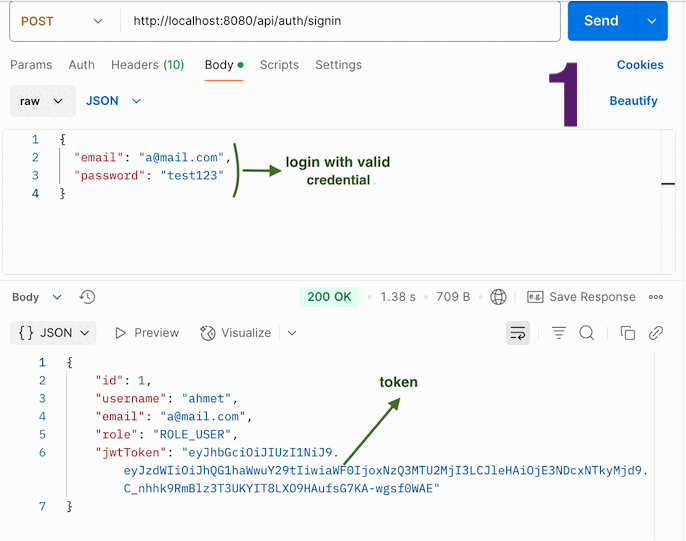Click the request body editor scrollbar marker
The height and width of the screenshot is (541, 686).
click(x=668, y=184)
